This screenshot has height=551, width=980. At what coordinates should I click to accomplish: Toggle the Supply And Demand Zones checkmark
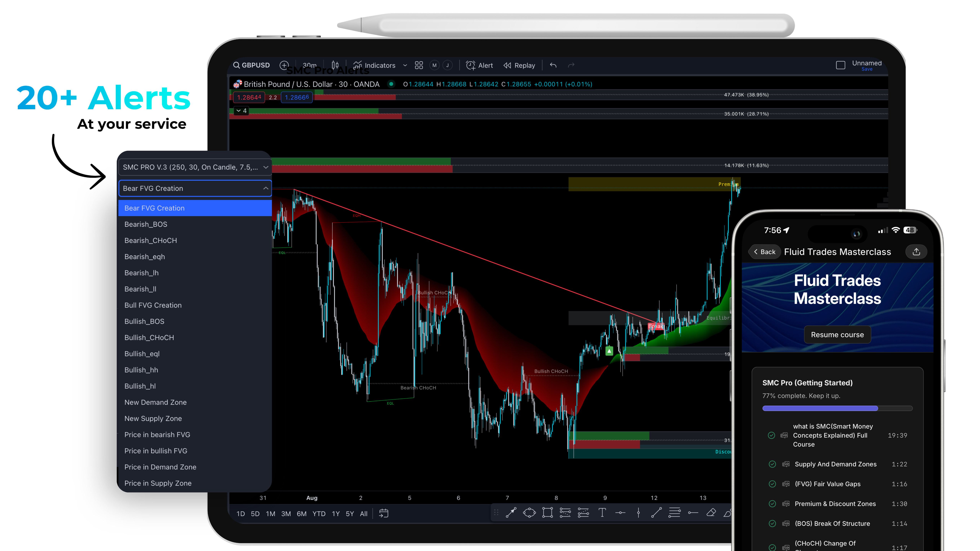click(x=772, y=464)
